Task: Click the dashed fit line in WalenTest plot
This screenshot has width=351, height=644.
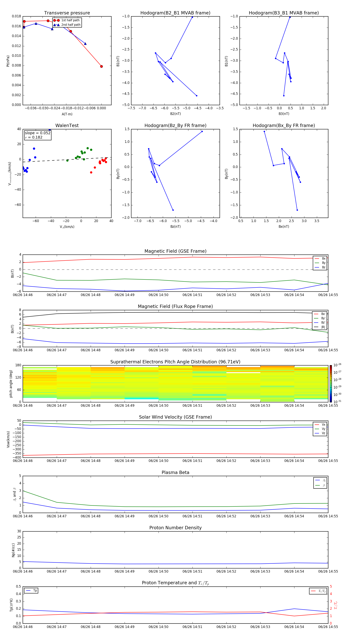Action: [67, 160]
